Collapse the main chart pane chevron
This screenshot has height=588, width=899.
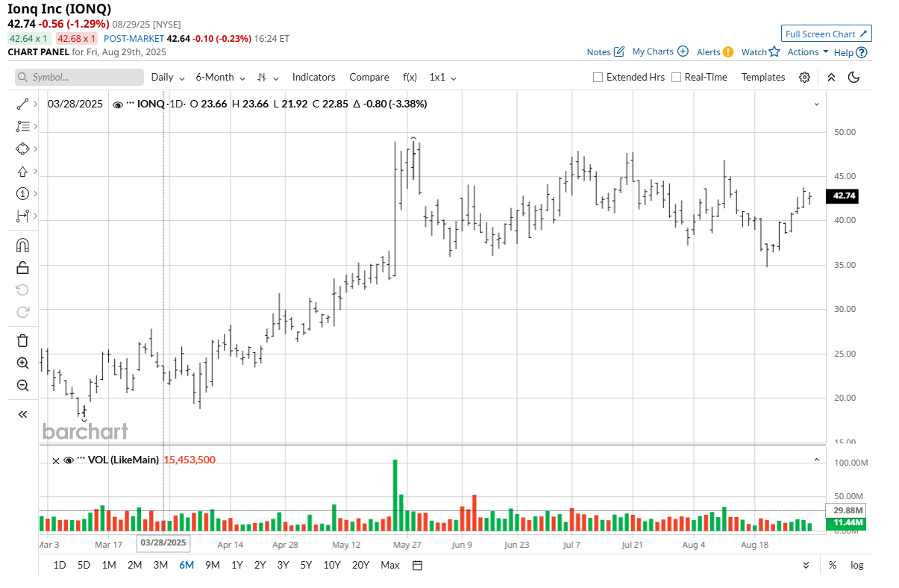pyautogui.click(x=816, y=104)
